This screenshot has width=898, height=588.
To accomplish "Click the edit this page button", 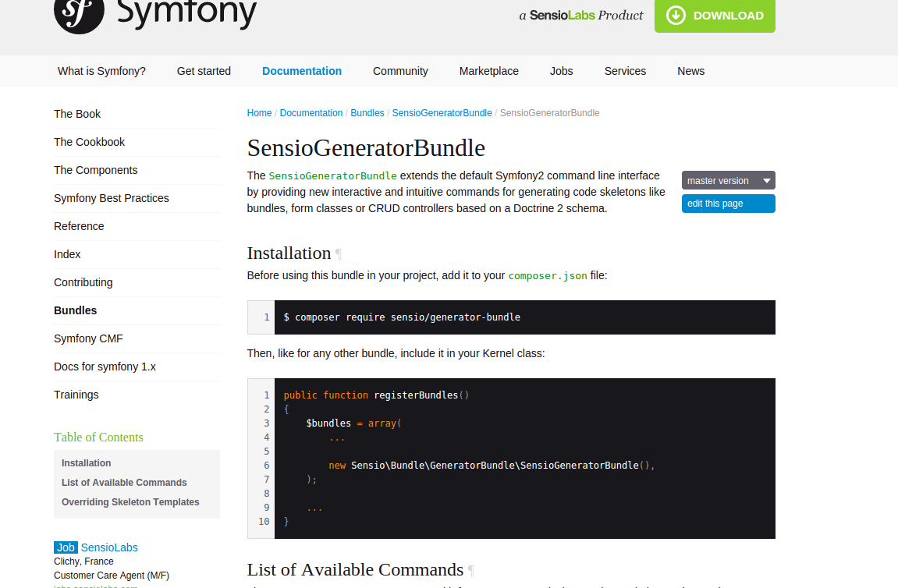I will click(729, 204).
